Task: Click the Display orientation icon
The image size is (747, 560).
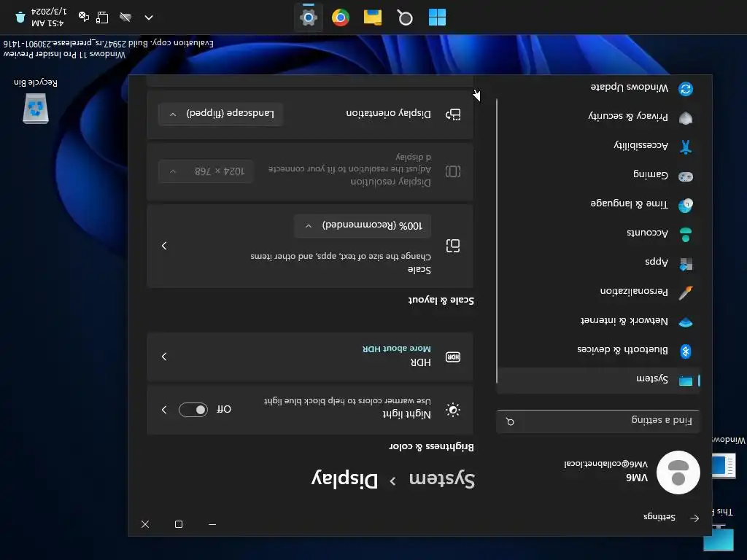Action: click(x=452, y=114)
